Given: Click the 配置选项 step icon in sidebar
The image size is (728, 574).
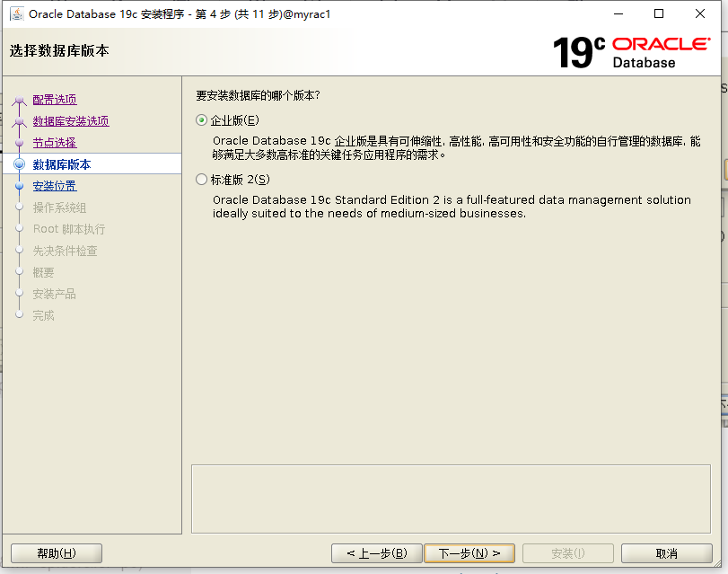Looking at the screenshot, I should click(x=20, y=101).
